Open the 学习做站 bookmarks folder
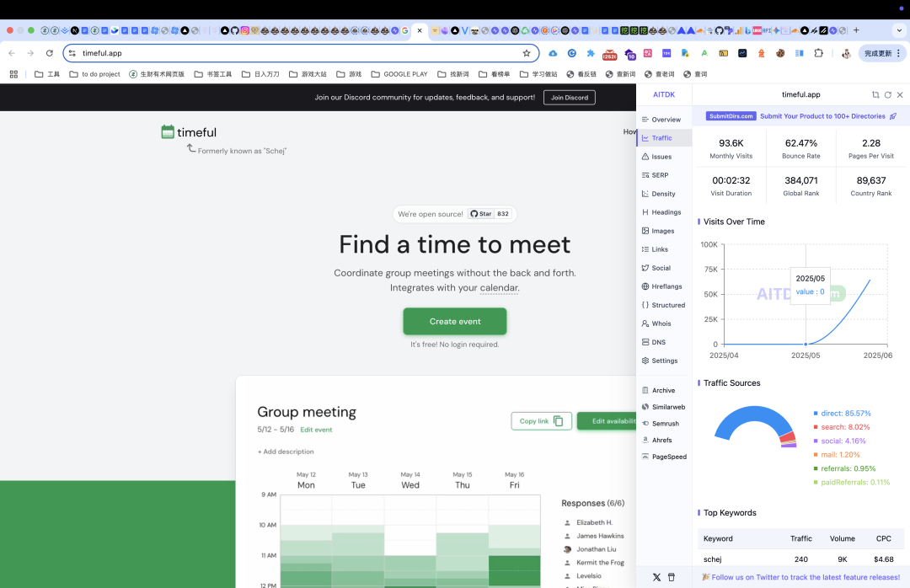The width and height of the screenshot is (910, 588). 538,74
